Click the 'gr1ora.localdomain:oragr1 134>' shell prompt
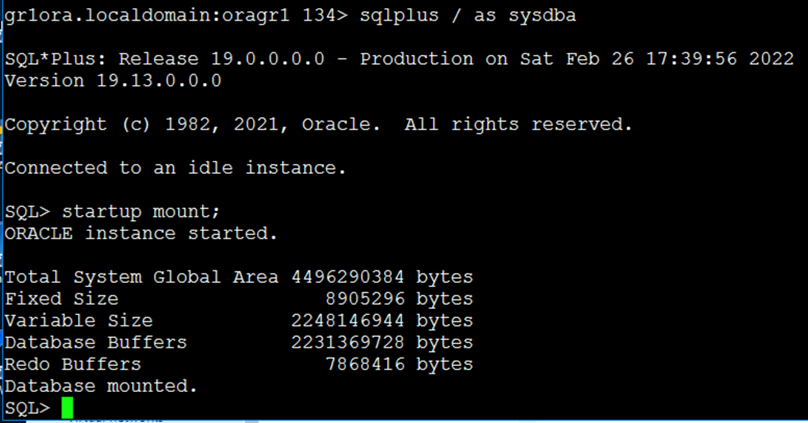This screenshot has height=423, width=808. tap(176, 16)
